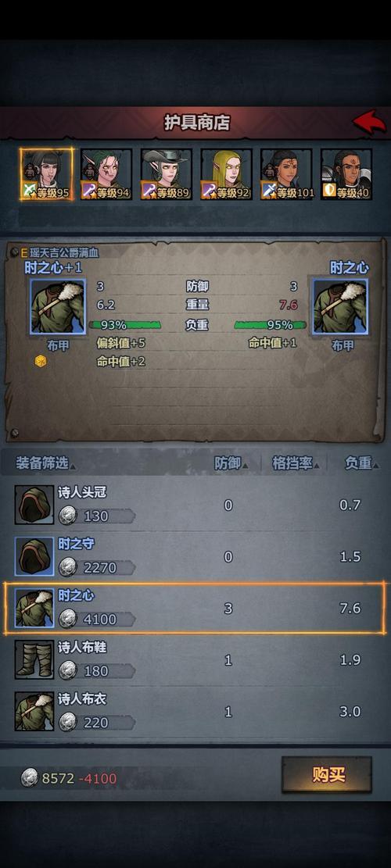Select the level 94 green-haired character

point(106,173)
